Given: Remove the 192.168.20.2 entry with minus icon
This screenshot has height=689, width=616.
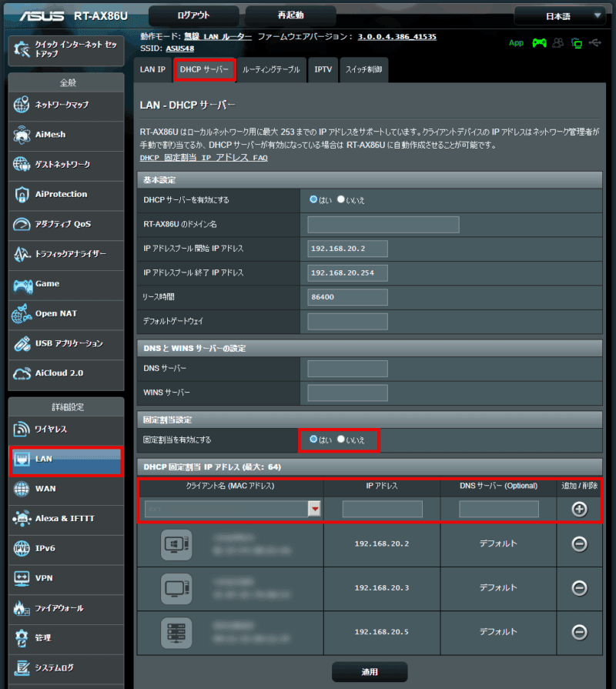Looking at the screenshot, I should pos(579,544).
